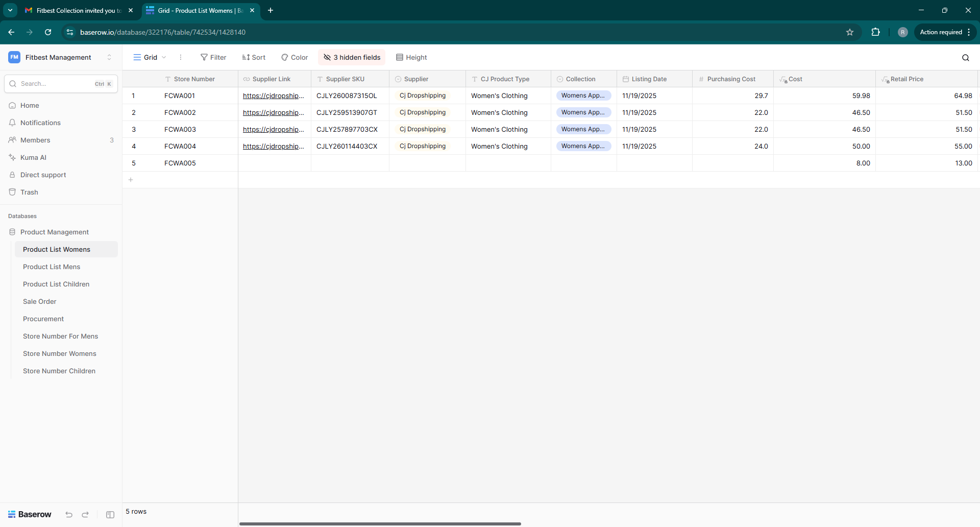Image resolution: width=980 pixels, height=527 pixels.
Task: Add a new row with the plus icon
Action: [131, 180]
